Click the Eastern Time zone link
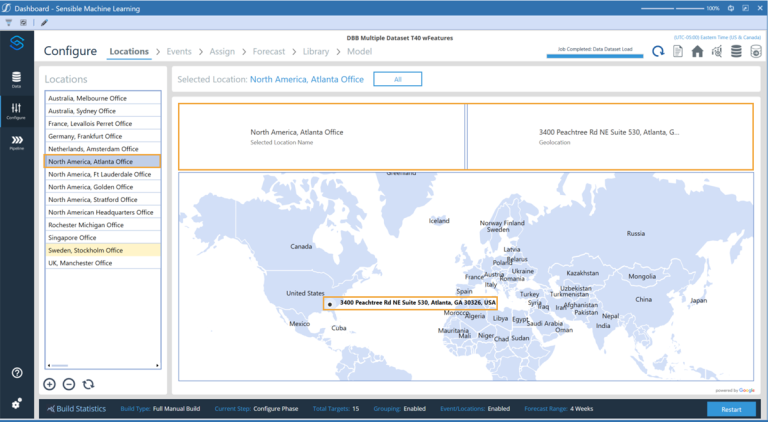Viewport: 768px width, 422px height. [x=717, y=37]
